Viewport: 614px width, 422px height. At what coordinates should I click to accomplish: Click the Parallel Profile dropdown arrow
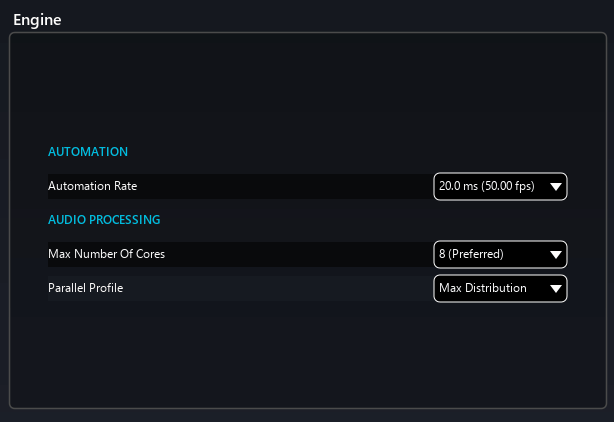556,289
